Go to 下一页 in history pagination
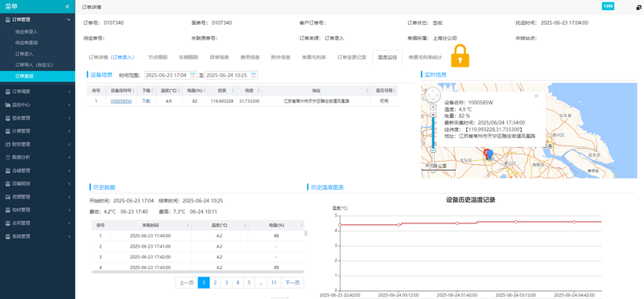This screenshot has height=299, width=644. pyautogui.click(x=293, y=283)
